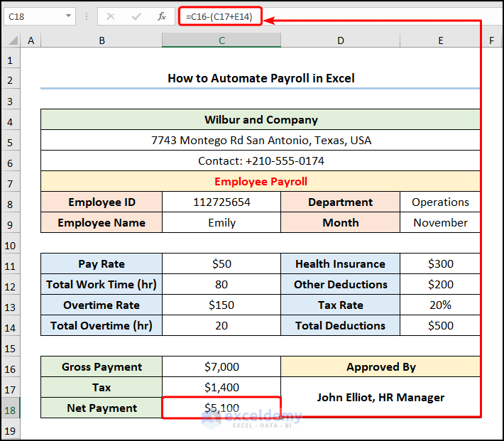Screen dimensions: 504x441
Task: Select column D header
Action: tap(340, 41)
